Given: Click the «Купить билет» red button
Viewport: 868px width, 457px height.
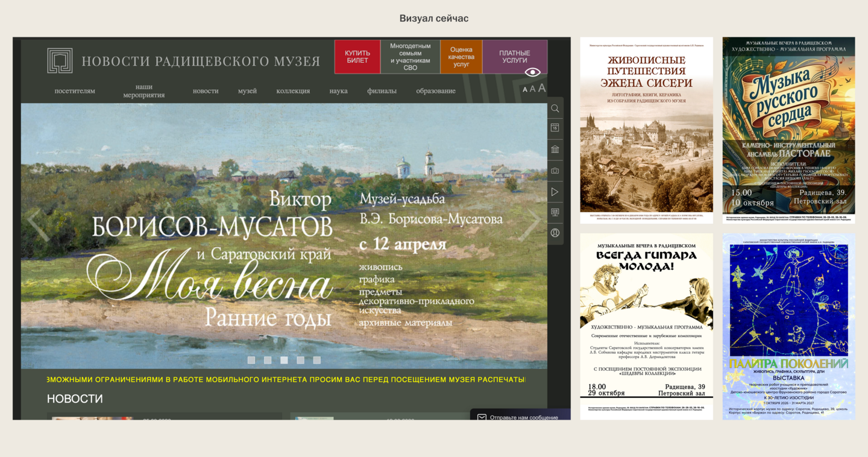Looking at the screenshot, I should tap(357, 57).
